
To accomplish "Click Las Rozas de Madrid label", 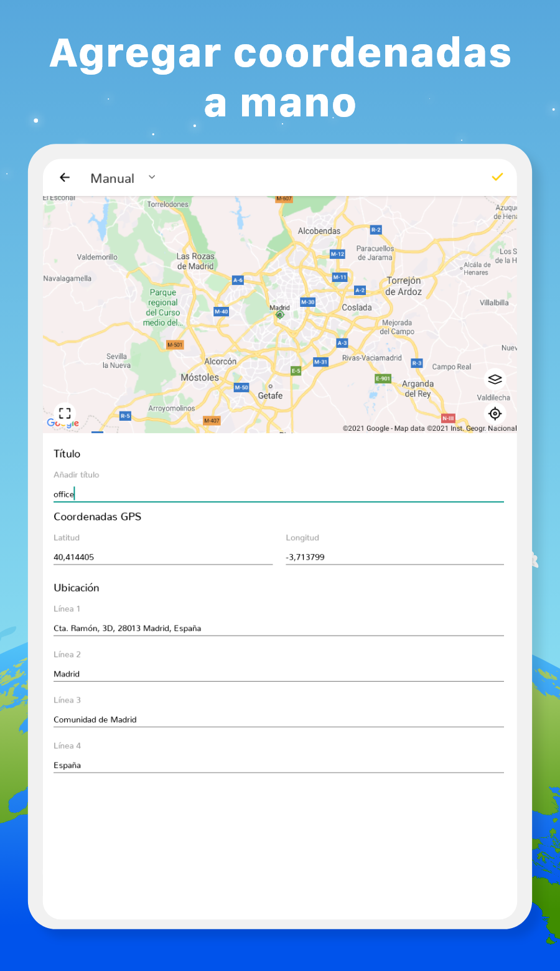I will [x=195, y=261].
